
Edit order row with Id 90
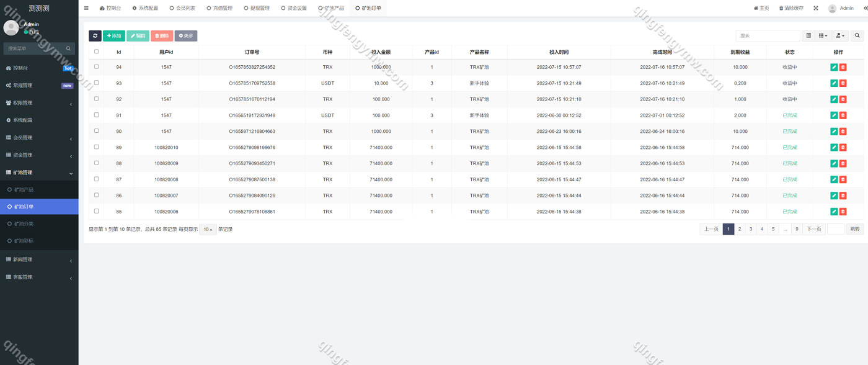pos(834,132)
